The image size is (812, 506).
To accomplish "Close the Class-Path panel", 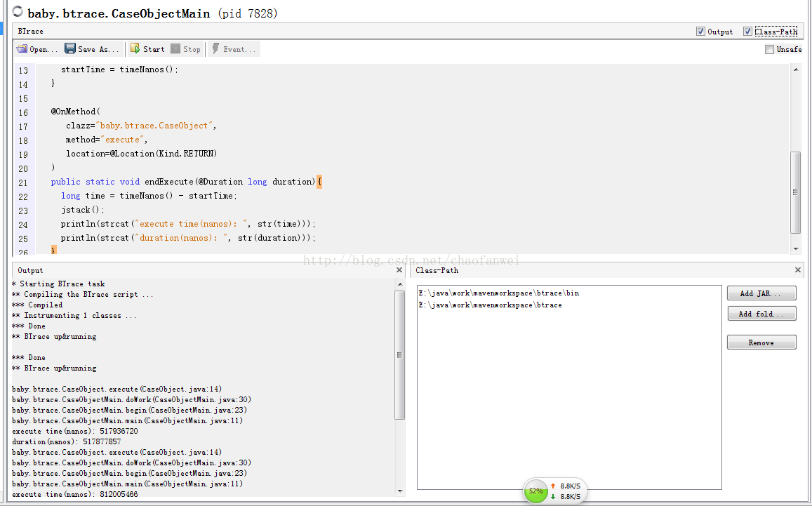I will [x=797, y=270].
